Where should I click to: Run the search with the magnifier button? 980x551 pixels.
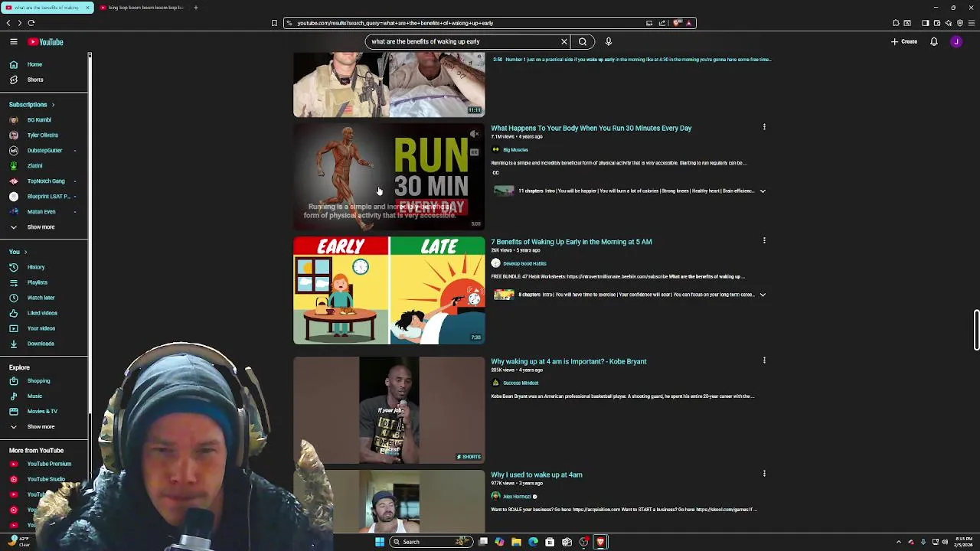pos(583,42)
